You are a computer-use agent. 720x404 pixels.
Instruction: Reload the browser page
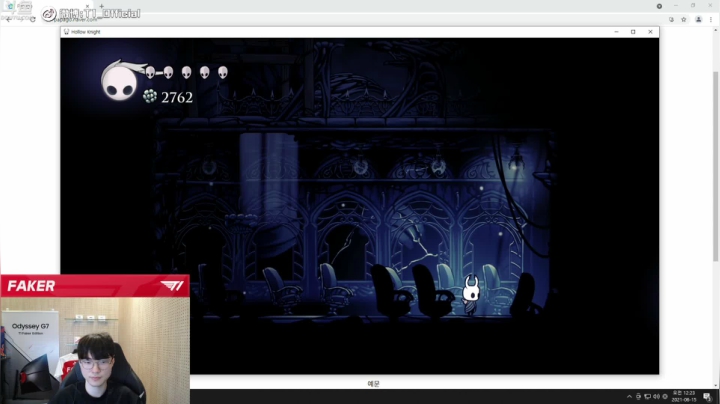[x=33, y=19]
